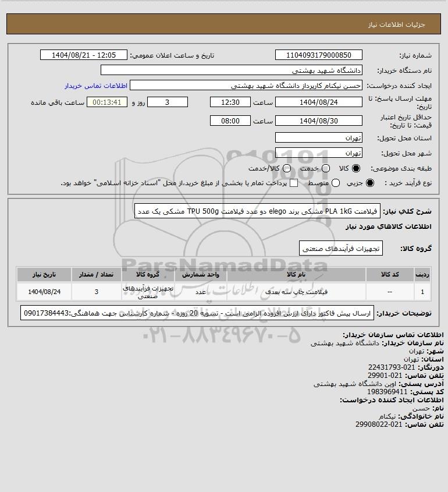Click the اطلاعات کالاهای مورد نیاز heading

pyautogui.click(x=389, y=226)
